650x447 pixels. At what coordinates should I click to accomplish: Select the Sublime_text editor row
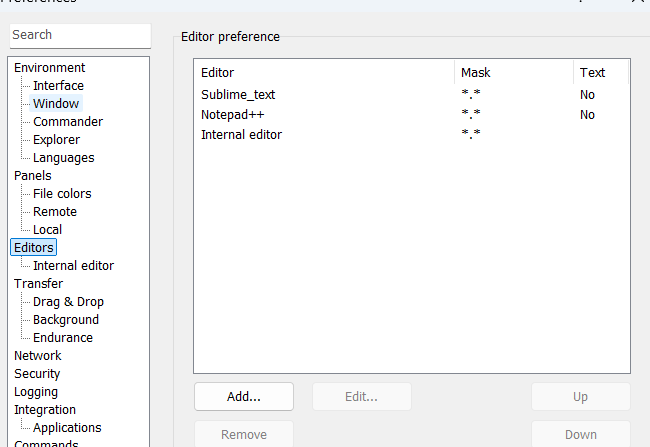click(238, 95)
